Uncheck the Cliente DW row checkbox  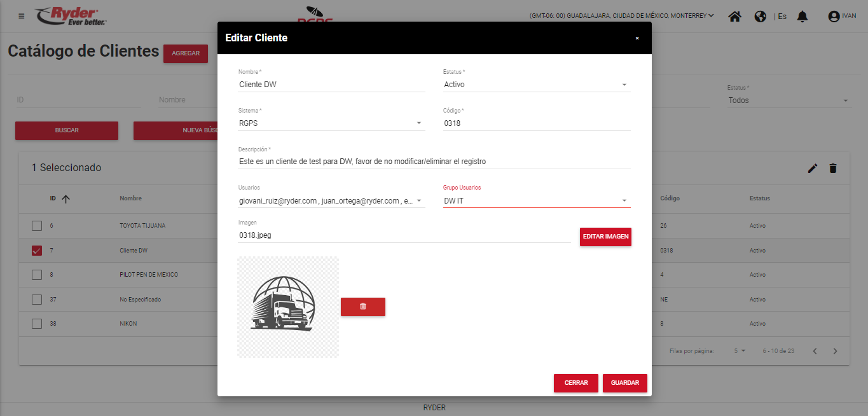tap(37, 251)
